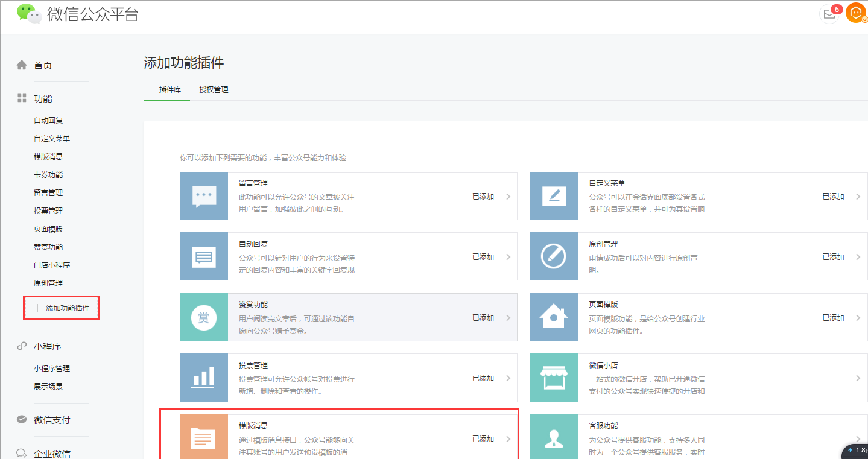
Task: Open 企业微信 section
Action: [52, 454]
